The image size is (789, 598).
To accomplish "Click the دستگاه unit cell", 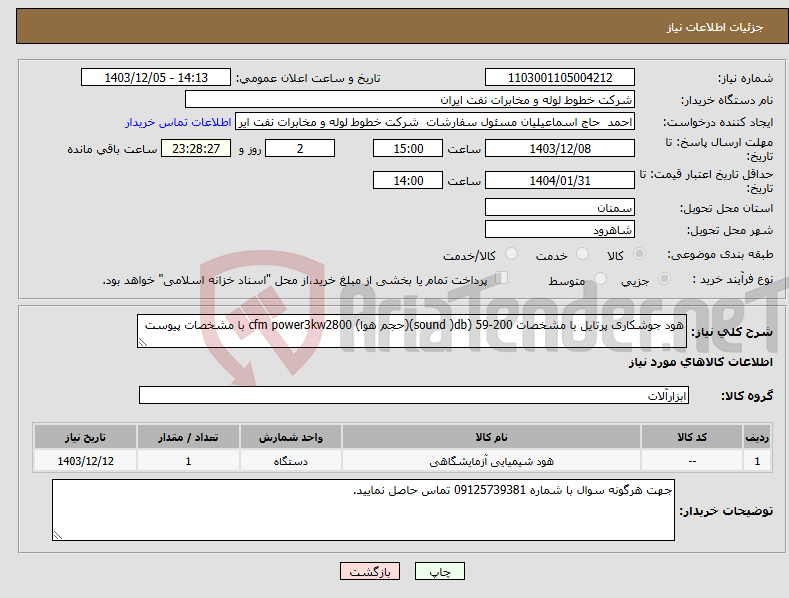I will tap(291, 461).
